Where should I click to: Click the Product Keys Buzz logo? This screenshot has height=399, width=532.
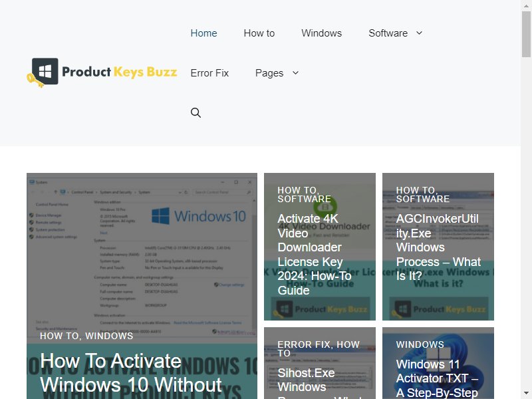(102, 72)
